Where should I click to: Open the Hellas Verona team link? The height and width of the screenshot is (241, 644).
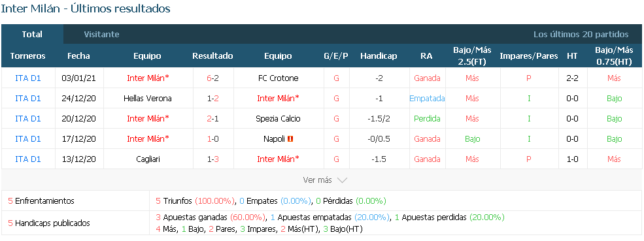point(148,99)
